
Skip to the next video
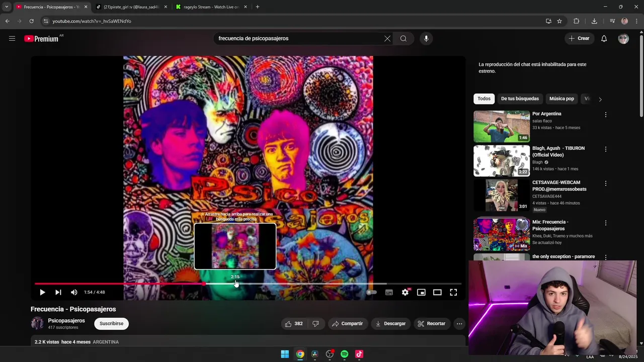pos(58,292)
